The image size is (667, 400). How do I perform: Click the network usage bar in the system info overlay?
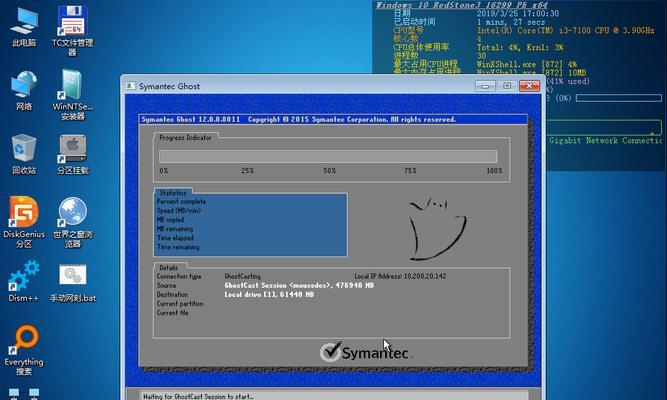[x=619, y=98]
